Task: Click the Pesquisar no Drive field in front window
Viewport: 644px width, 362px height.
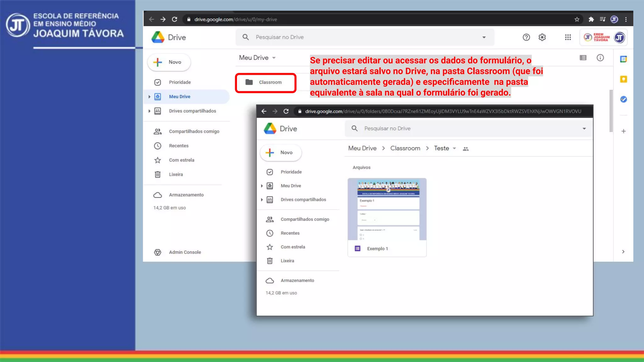Action: (x=469, y=129)
